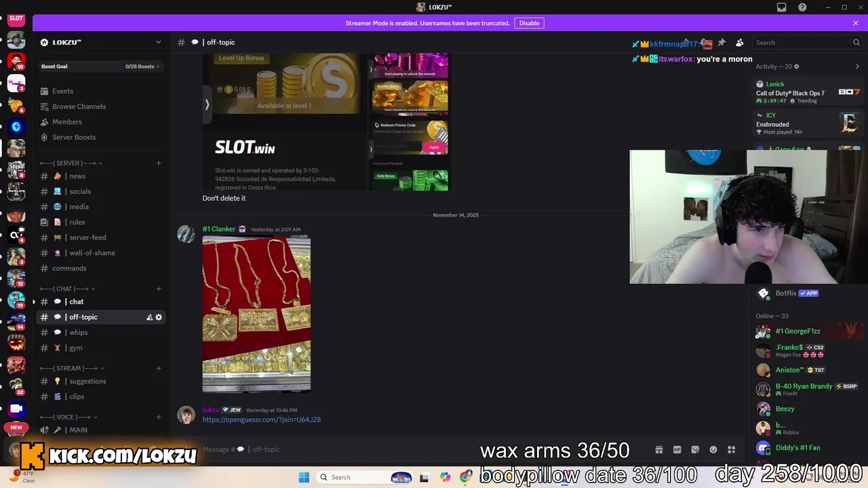Open Events in the server sidebar
Image resolution: width=868 pixels, height=488 pixels.
(100, 91)
